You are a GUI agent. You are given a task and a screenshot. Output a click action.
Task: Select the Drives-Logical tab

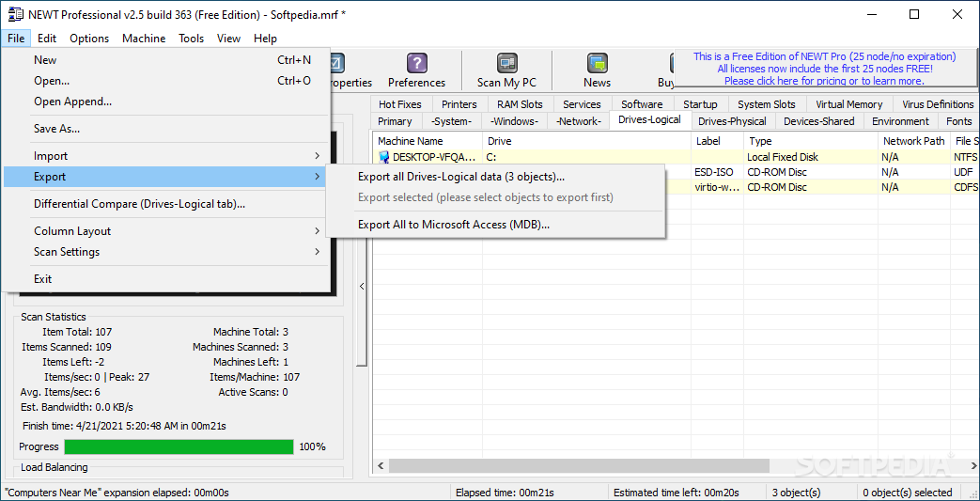pyautogui.click(x=649, y=119)
